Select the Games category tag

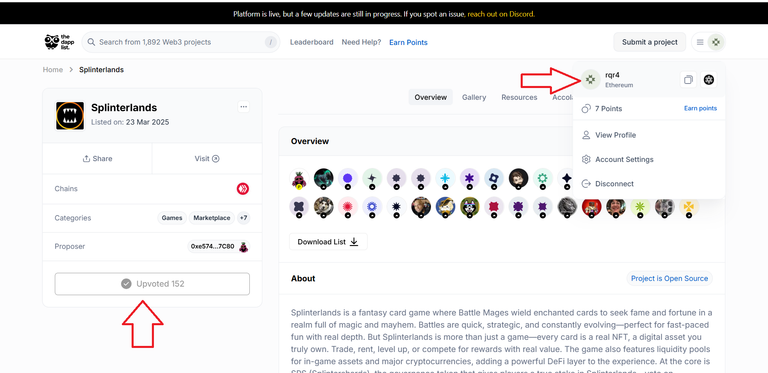172,218
